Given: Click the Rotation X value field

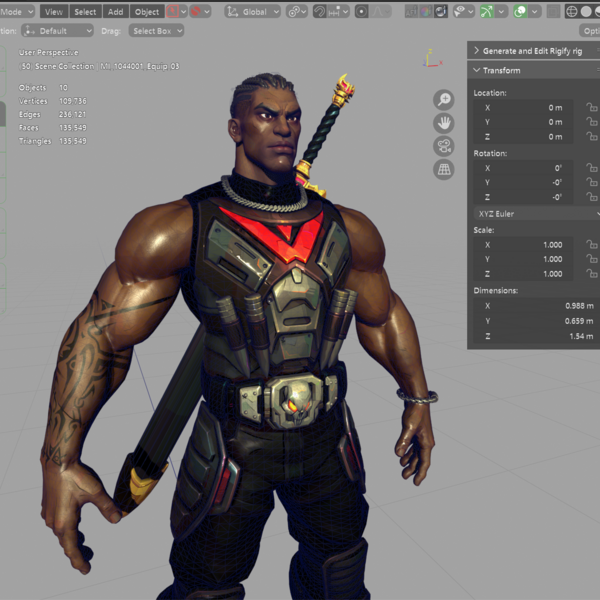Looking at the screenshot, I should 523,168.
